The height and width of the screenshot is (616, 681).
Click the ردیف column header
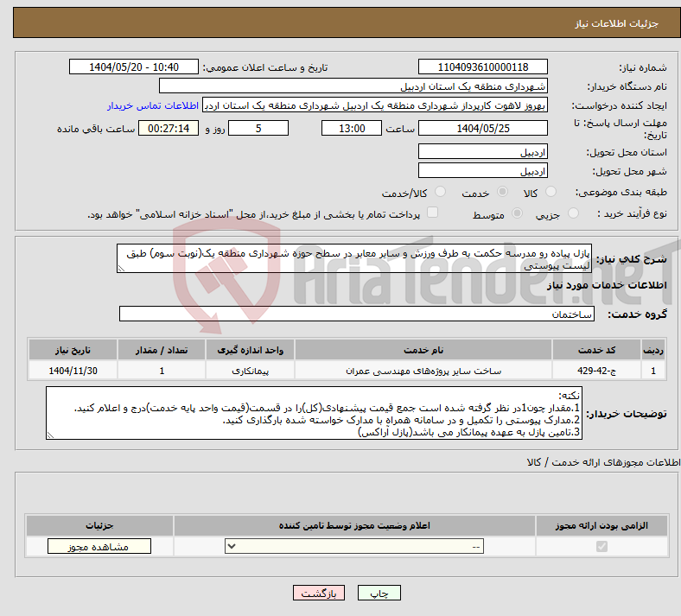coord(653,350)
